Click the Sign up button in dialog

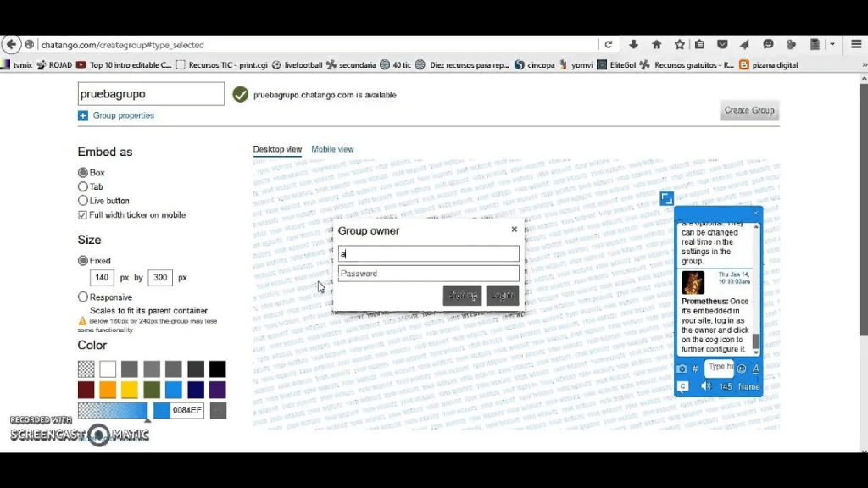462,296
